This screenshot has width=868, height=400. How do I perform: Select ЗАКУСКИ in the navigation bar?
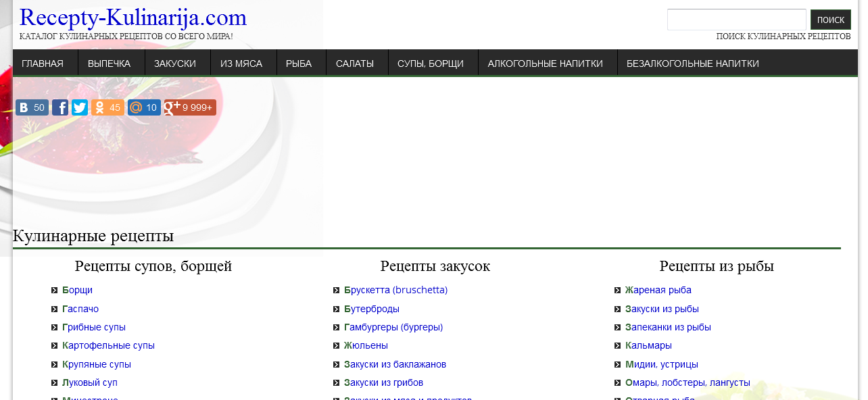coord(175,64)
